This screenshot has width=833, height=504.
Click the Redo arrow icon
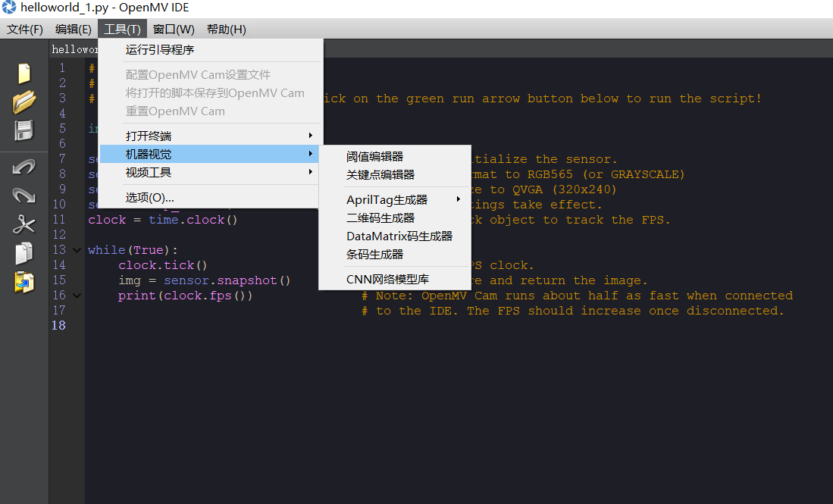click(24, 196)
